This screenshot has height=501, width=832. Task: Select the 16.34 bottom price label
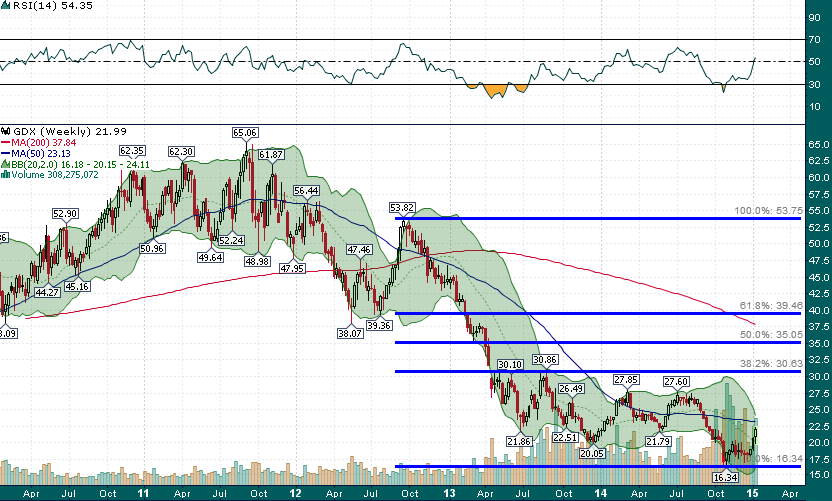tap(725, 477)
